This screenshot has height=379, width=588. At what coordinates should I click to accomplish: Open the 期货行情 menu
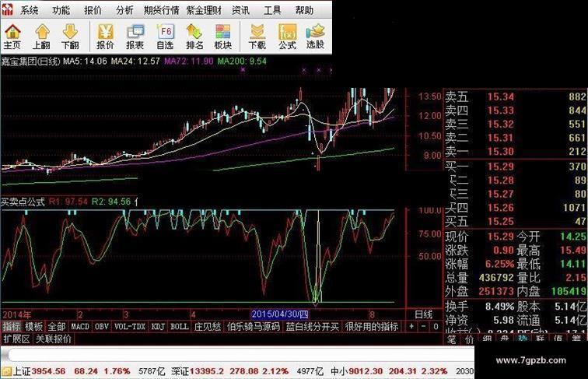(161, 10)
